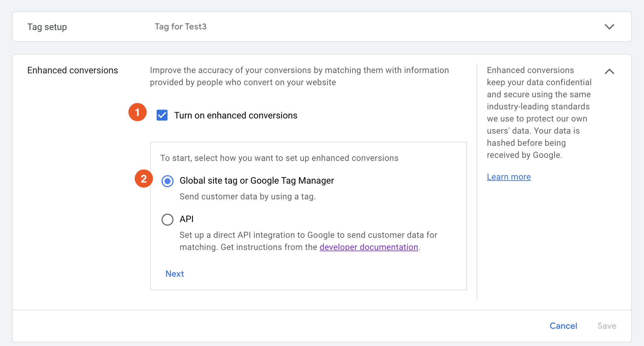Viewport: 644px width, 346px height.
Task: Uncheck Turn on enhanced conversions checkbox
Action: (162, 115)
